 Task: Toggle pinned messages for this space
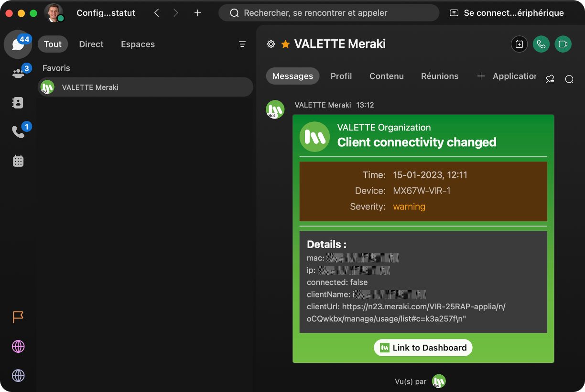(550, 79)
